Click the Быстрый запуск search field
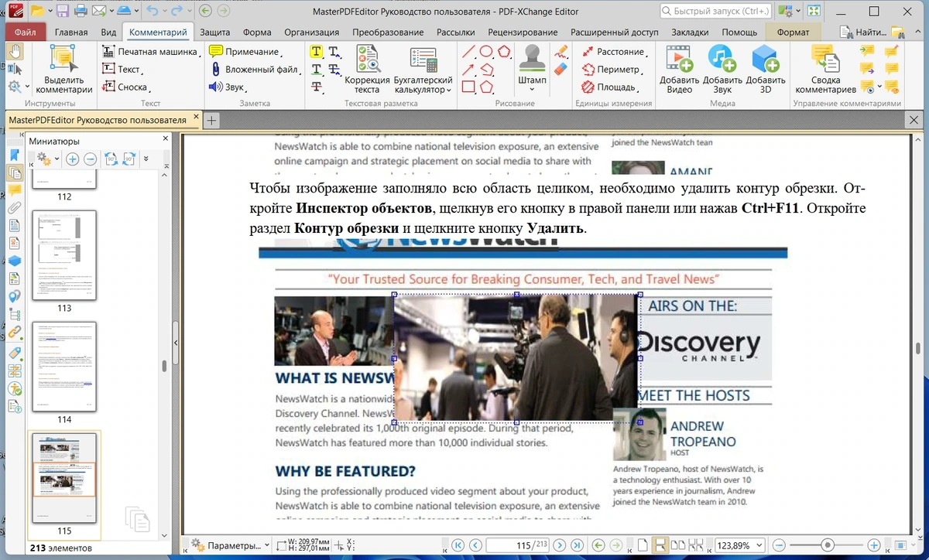 tap(715, 11)
